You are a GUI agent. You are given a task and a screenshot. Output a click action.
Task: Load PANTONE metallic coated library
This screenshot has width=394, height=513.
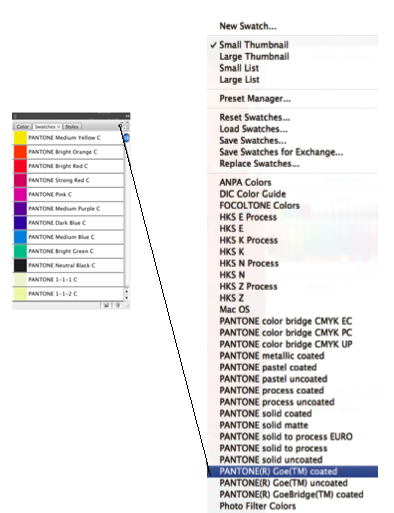(x=272, y=356)
